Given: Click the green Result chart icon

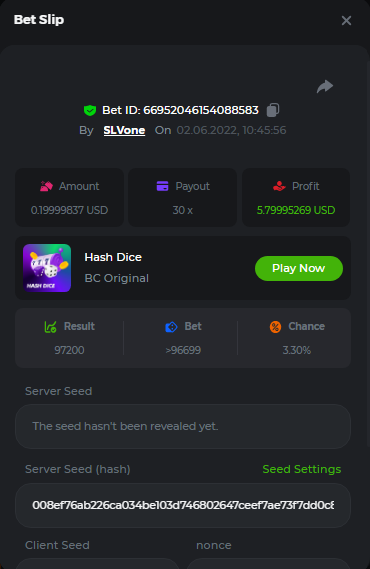Looking at the screenshot, I should [x=50, y=327].
